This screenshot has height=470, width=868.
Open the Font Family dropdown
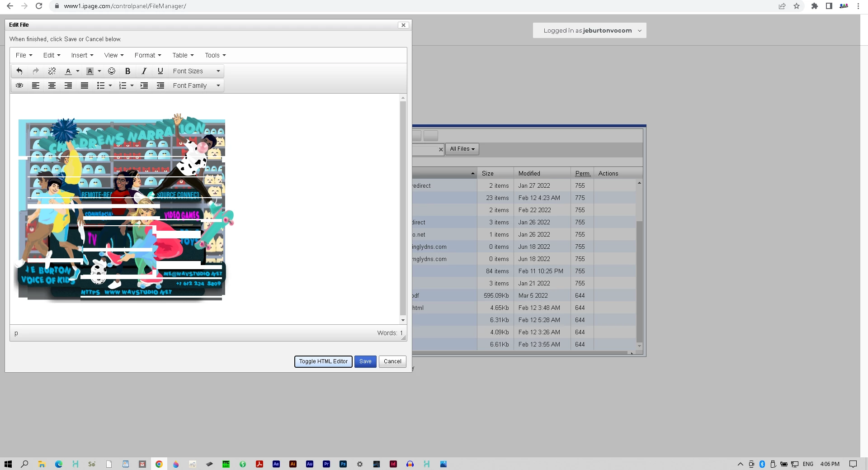[196, 85]
